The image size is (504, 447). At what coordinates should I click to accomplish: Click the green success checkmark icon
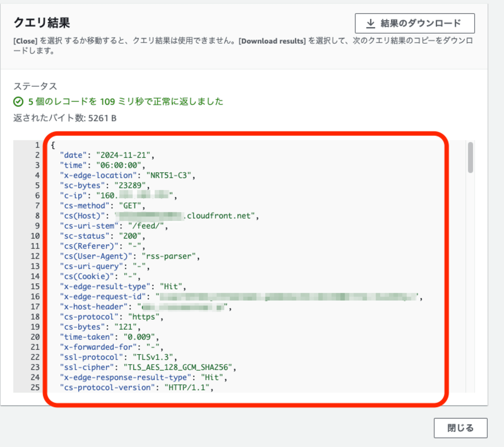point(18,102)
